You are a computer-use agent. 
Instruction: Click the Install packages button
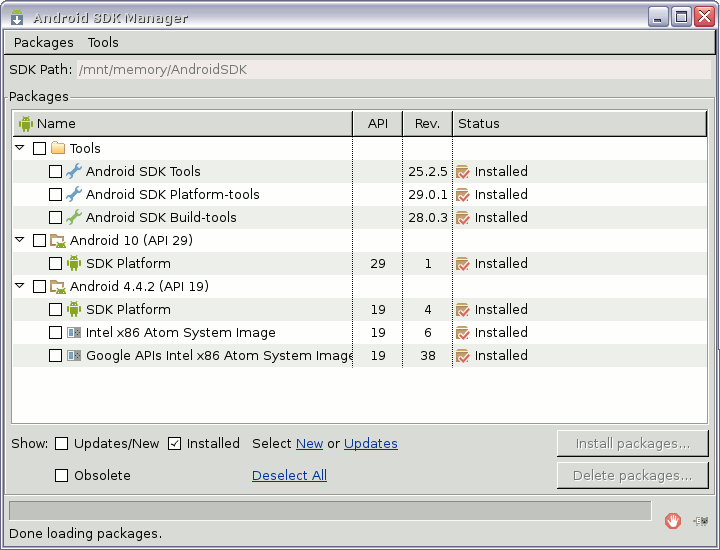(x=632, y=443)
